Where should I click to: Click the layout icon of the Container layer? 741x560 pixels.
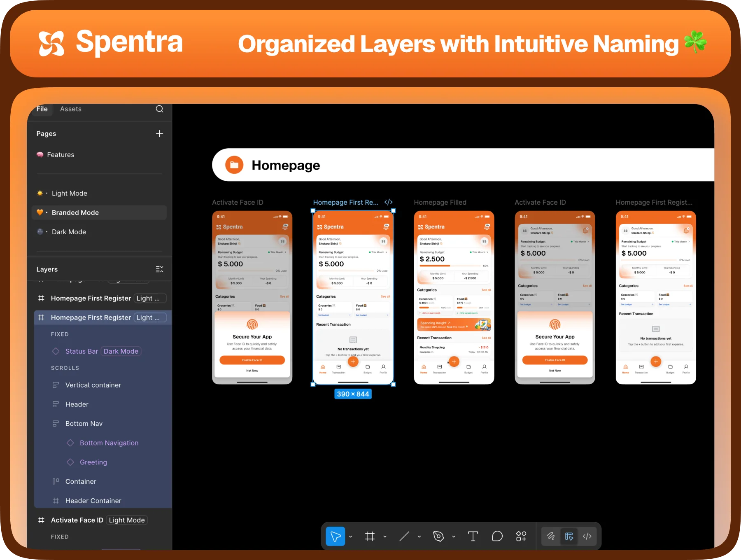point(56,481)
